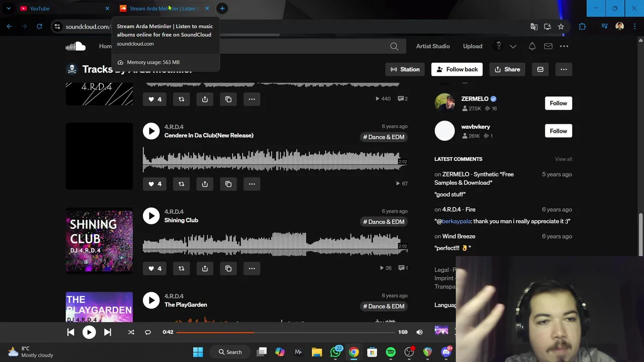Viewport: 644px width, 362px height.
Task: Click the Follow back button
Action: tap(457, 69)
